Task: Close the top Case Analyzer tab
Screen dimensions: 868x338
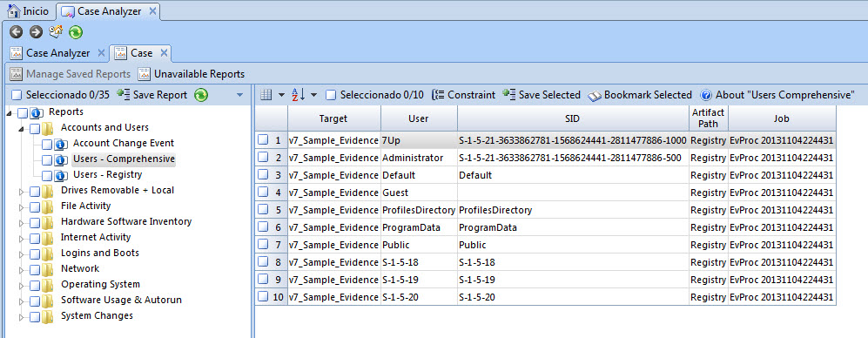Action: point(153,11)
